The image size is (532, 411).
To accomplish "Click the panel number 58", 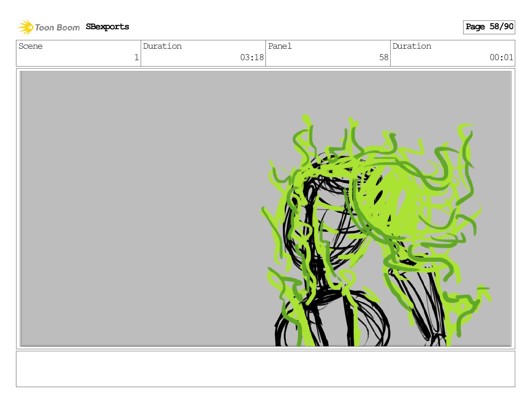I will point(384,57).
